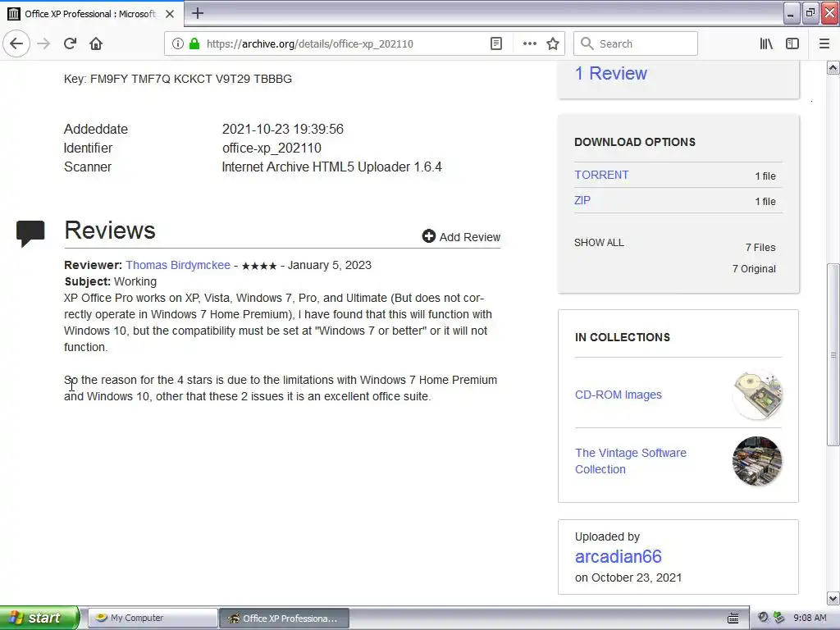Minimize the browser window
Image resolution: width=840 pixels, height=630 pixels.
791,14
